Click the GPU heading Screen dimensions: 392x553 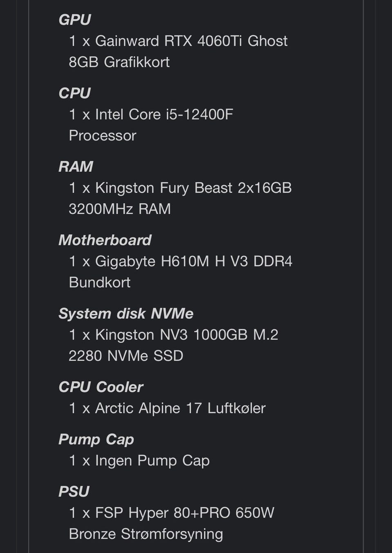coord(75,20)
